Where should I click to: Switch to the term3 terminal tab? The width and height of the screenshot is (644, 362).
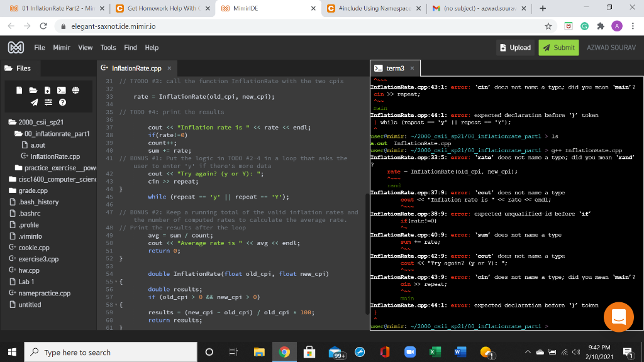(x=393, y=69)
